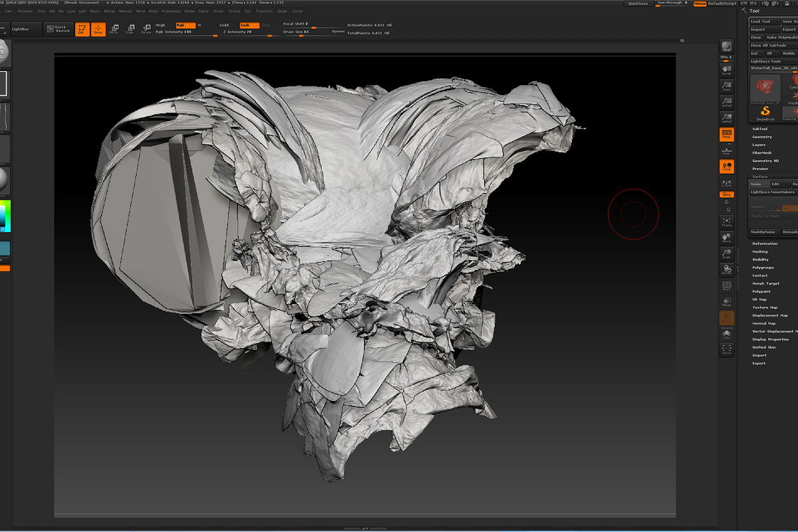The image size is (798, 532).
Task: Click the Rotate icon in the top shelf
Action: (146, 29)
